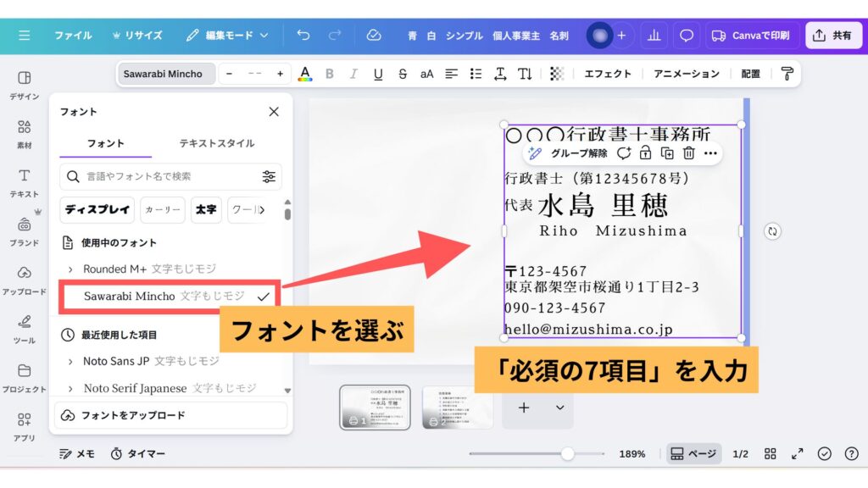Toggle bold text formatting

pyautogui.click(x=330, y=74)
